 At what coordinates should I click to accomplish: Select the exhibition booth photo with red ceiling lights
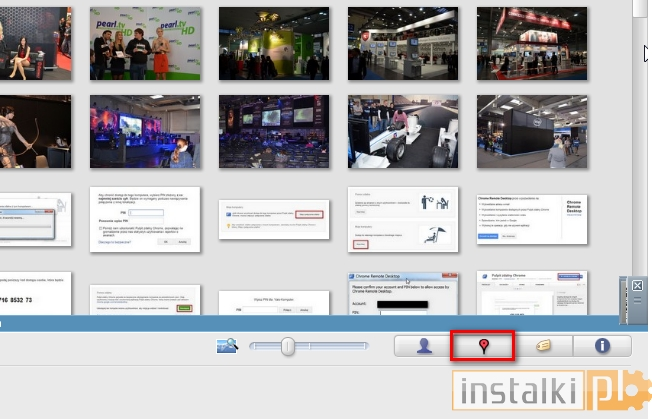tap(532, 43)
